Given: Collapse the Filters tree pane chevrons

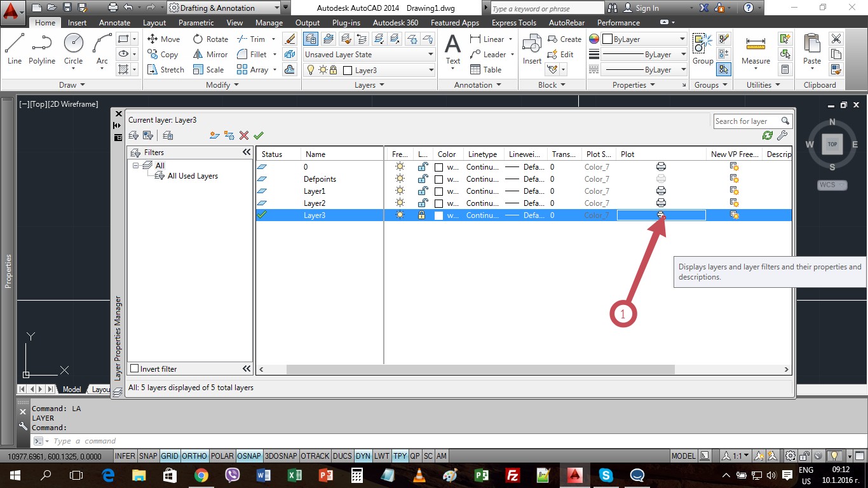Looking at the screenshot, I should (247, 152).
